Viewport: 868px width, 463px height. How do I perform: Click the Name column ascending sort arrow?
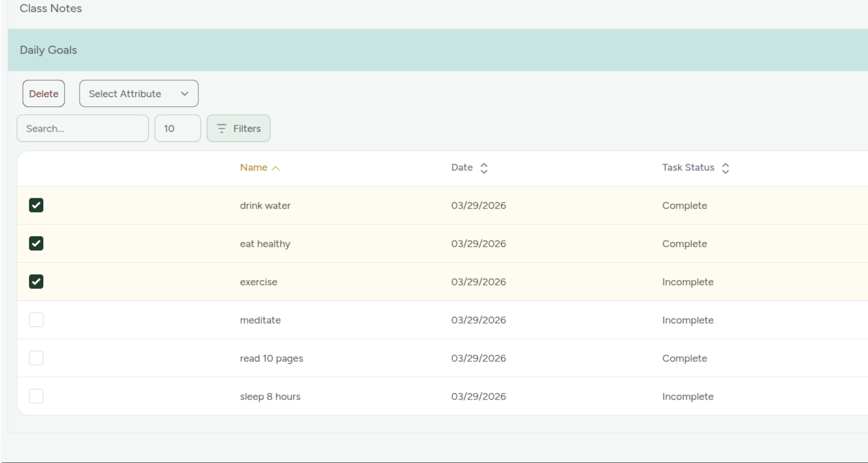276,168
